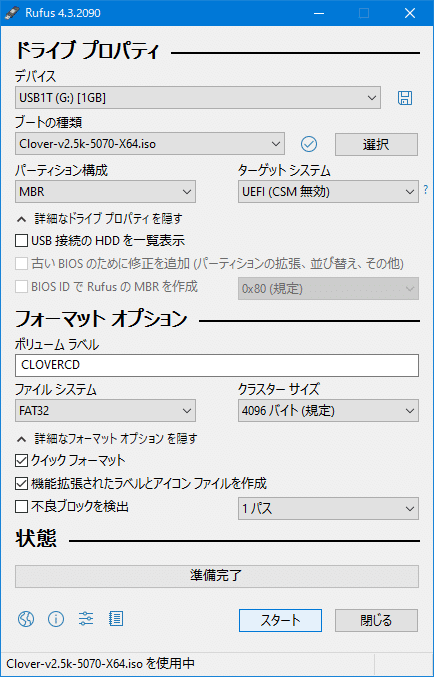Click the 準備完了 progress bar
The image size is (434, 677).
pos(217,576)
